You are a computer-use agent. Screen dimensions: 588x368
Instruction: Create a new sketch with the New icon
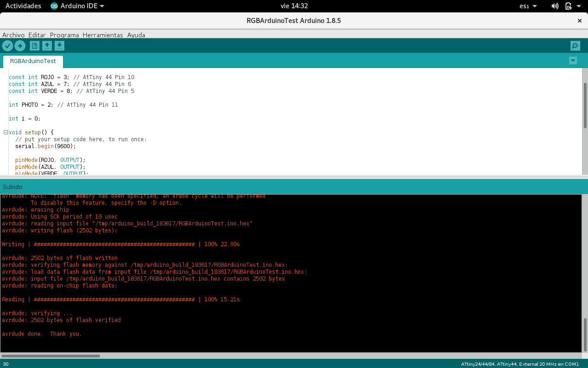34,46
